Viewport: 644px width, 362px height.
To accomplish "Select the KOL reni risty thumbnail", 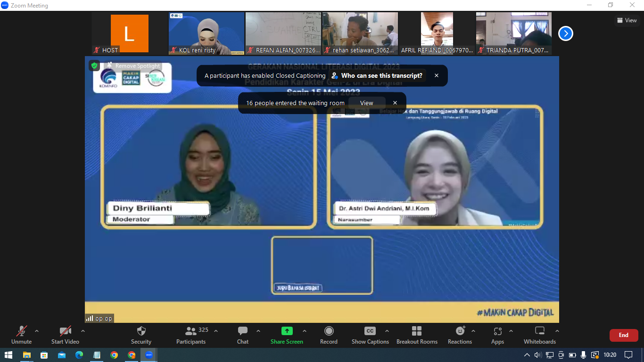I will pyautogui.click(x=206, y=33).
